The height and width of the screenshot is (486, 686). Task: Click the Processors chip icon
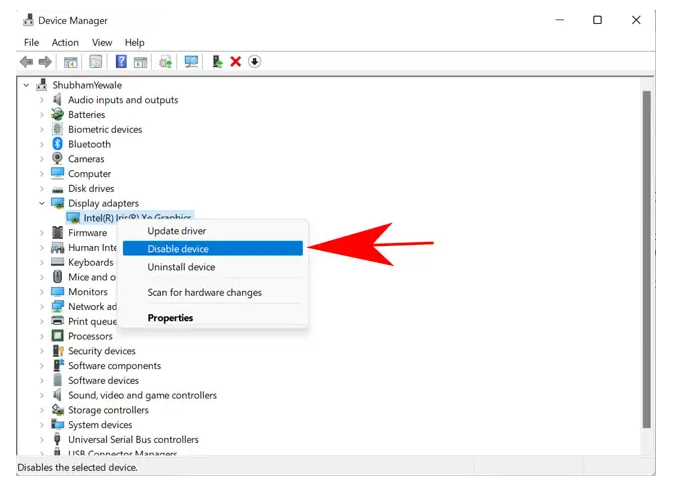(x=57, y=336)
